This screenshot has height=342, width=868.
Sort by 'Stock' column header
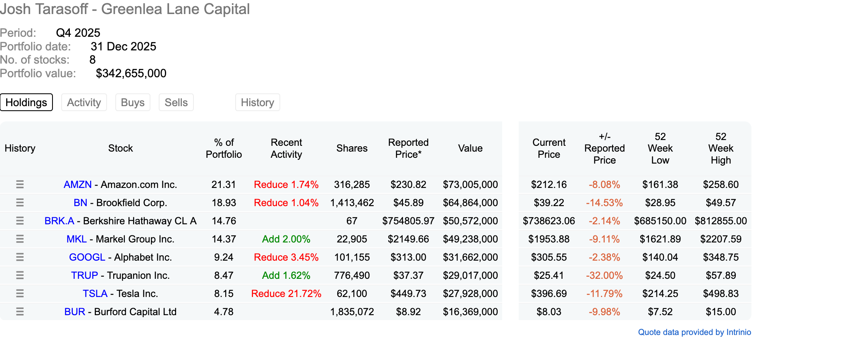tap(121, 148)
